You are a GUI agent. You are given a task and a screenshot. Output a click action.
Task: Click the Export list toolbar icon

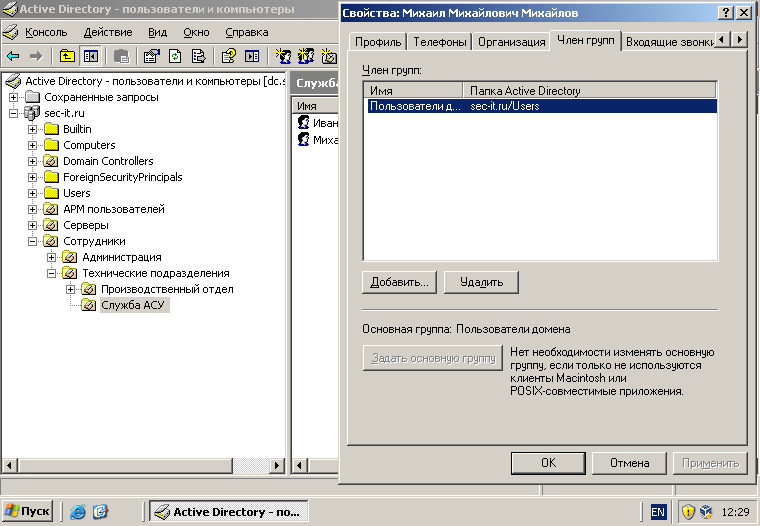198,56
